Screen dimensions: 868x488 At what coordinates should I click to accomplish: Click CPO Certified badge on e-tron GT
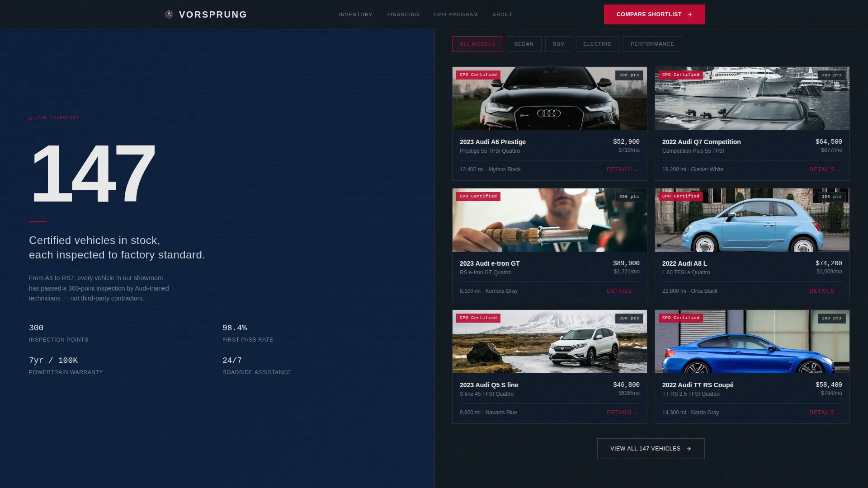pyautogui.click(x=478, y=197)
